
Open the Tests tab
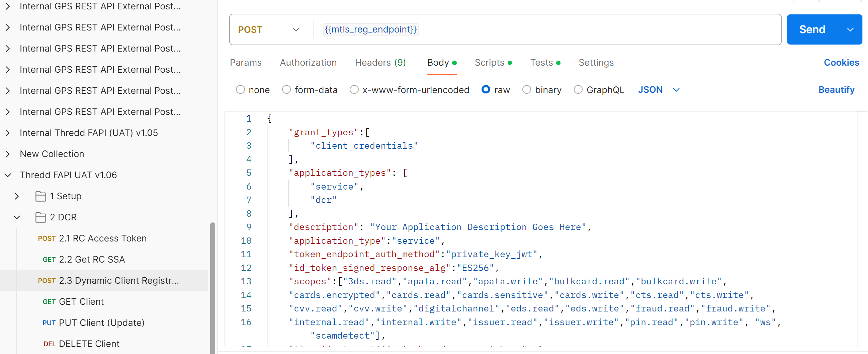tap(545, 63)
